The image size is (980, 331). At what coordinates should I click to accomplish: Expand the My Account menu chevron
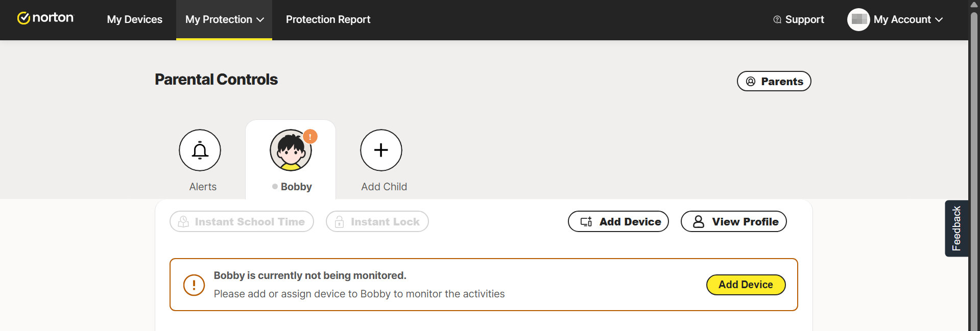click(x=939, y=19)
